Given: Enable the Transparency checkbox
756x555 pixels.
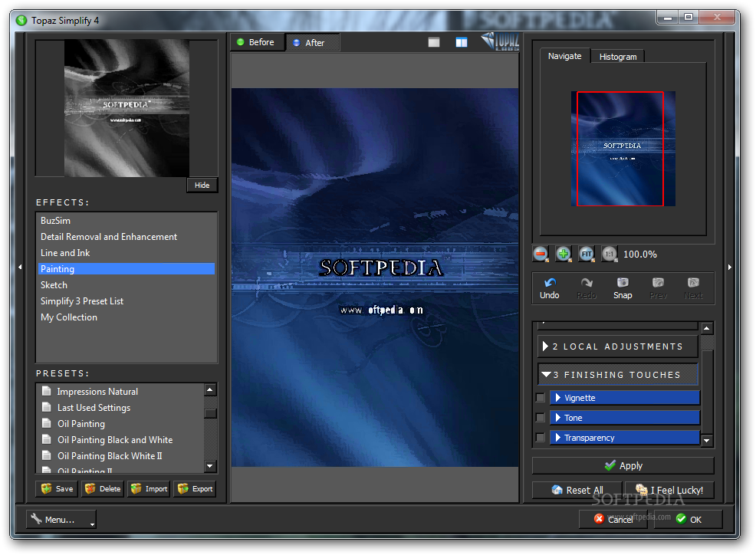Looking at the screenshot, I should coord(540,438).
